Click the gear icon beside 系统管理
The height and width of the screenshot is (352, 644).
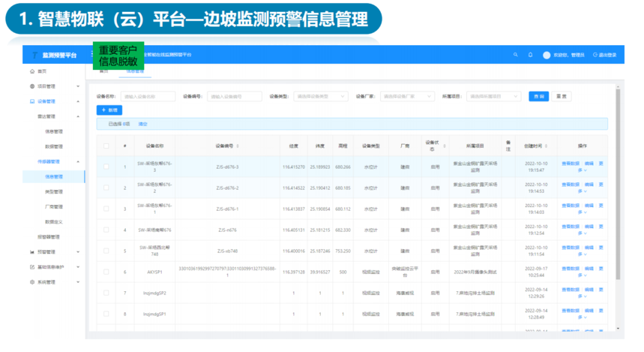pos(32,282)
